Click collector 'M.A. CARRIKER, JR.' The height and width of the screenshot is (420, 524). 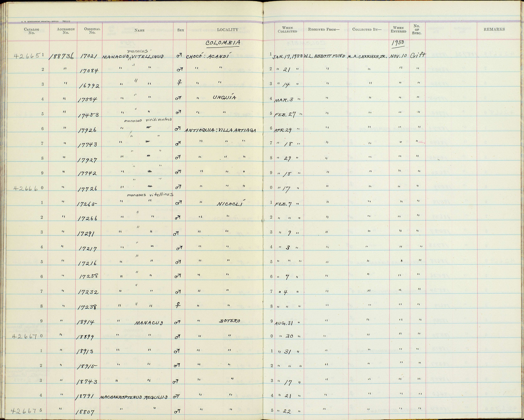click(x=367, y=56)
